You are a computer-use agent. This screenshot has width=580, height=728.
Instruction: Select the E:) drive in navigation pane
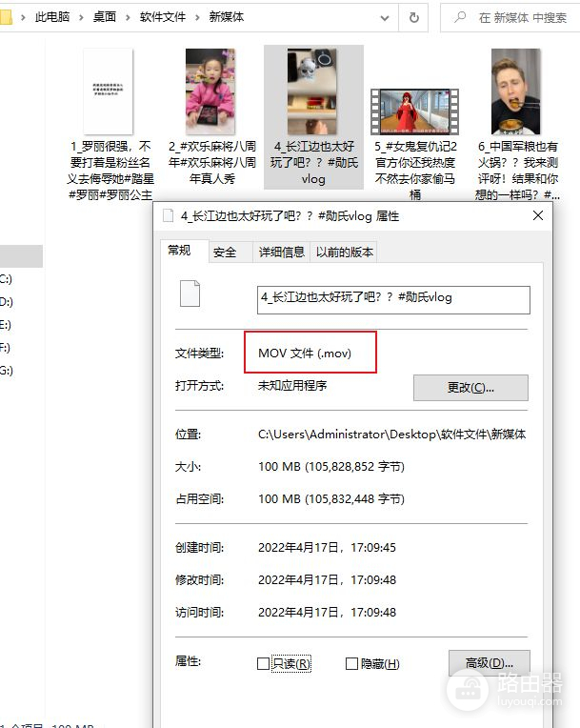point(6,325)
